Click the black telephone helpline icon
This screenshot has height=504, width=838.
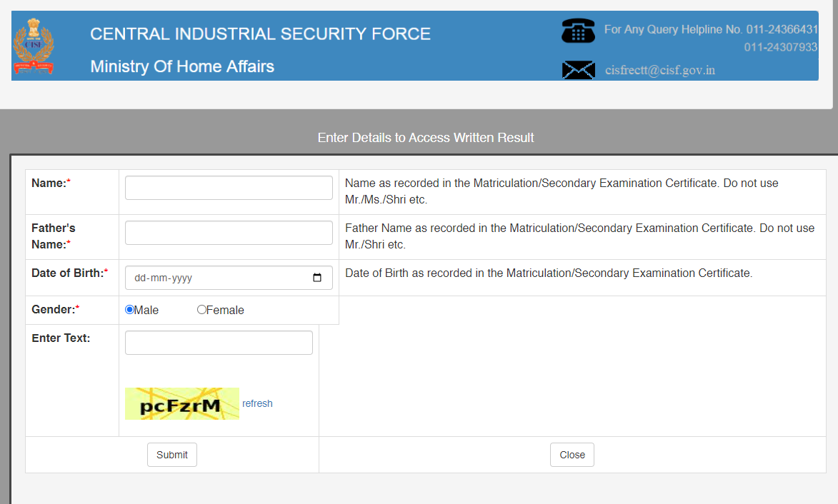[x=578, y=31]
